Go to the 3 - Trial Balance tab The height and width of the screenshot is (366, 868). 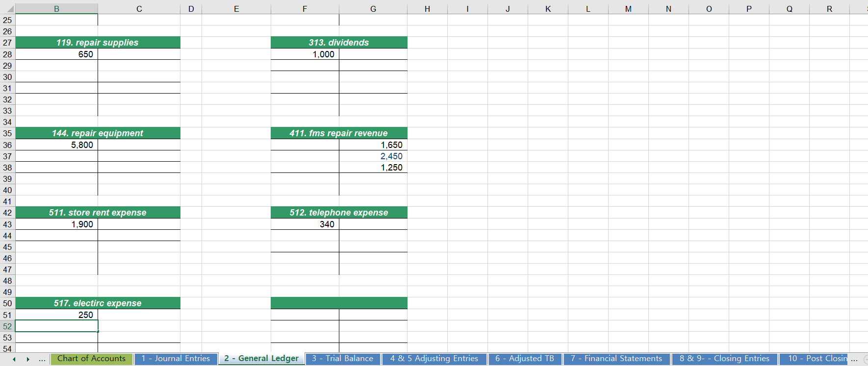[x=342, y=359]
